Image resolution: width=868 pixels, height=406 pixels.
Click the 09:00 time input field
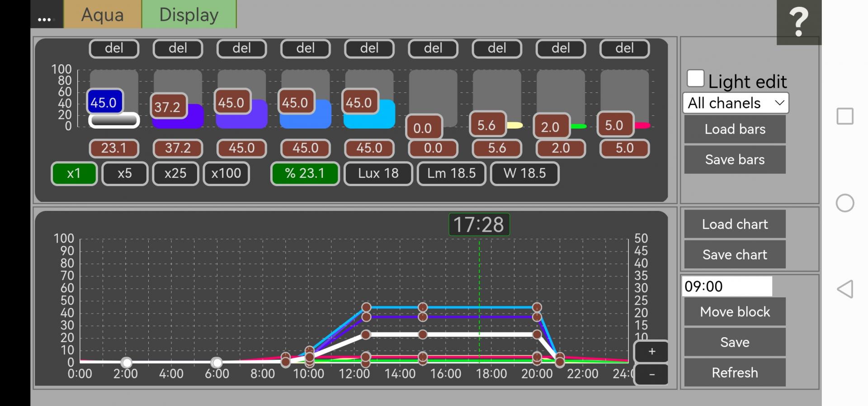[726, 287]
